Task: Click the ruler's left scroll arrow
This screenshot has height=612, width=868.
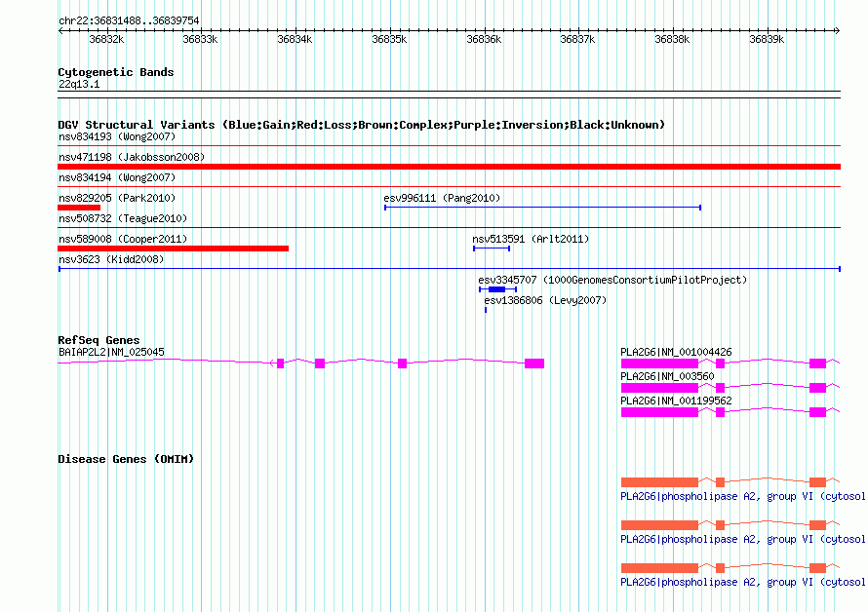Action: point(61,30)
